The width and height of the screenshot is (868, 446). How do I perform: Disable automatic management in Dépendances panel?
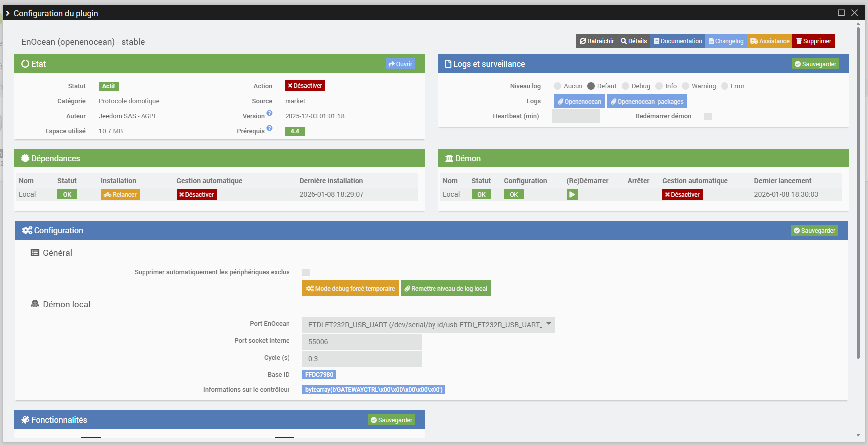click(x=197, y=195)
